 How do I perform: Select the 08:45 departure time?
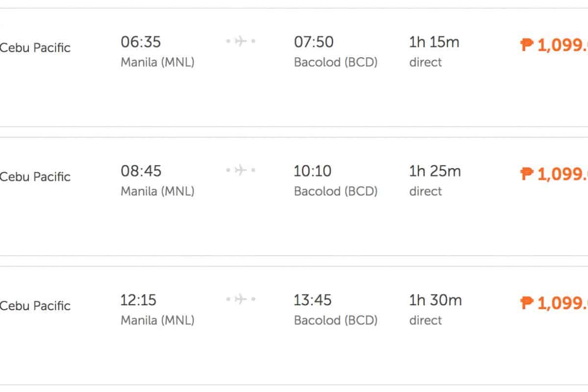[141, 171]
